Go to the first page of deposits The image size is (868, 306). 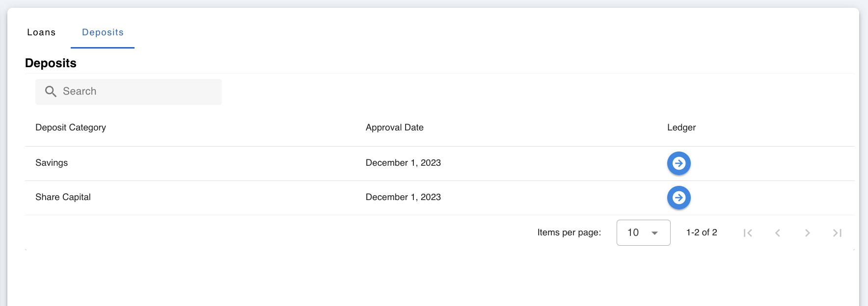748,233
